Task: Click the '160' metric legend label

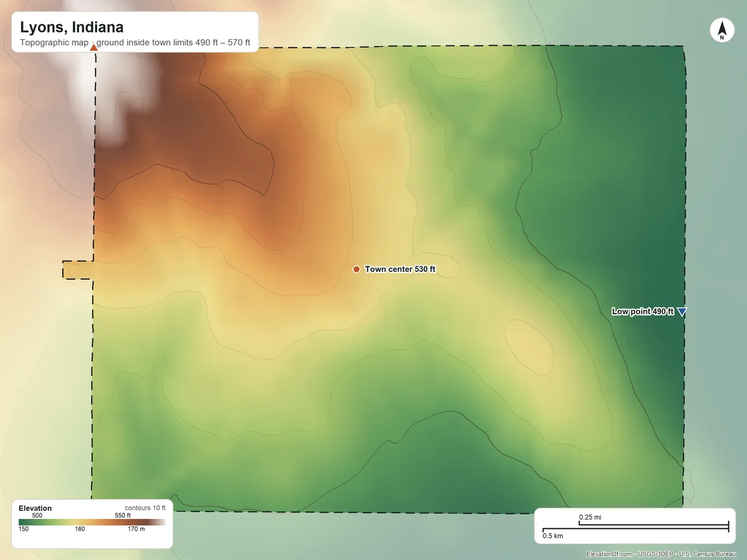Action: [80, 530]
